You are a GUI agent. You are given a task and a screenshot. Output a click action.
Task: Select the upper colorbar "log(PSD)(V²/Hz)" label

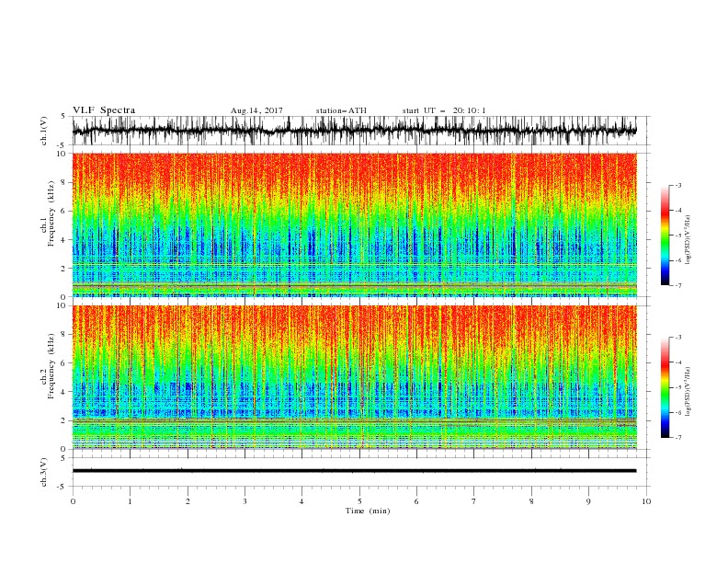click(x=688, y=240)
